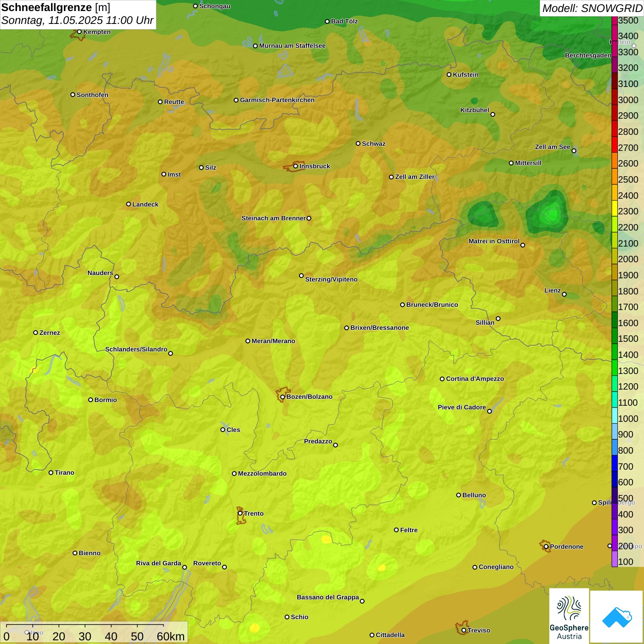644x644 pixels.
Task: Click the 'Kitzbühel' label
Action: [x=475, y=110]
